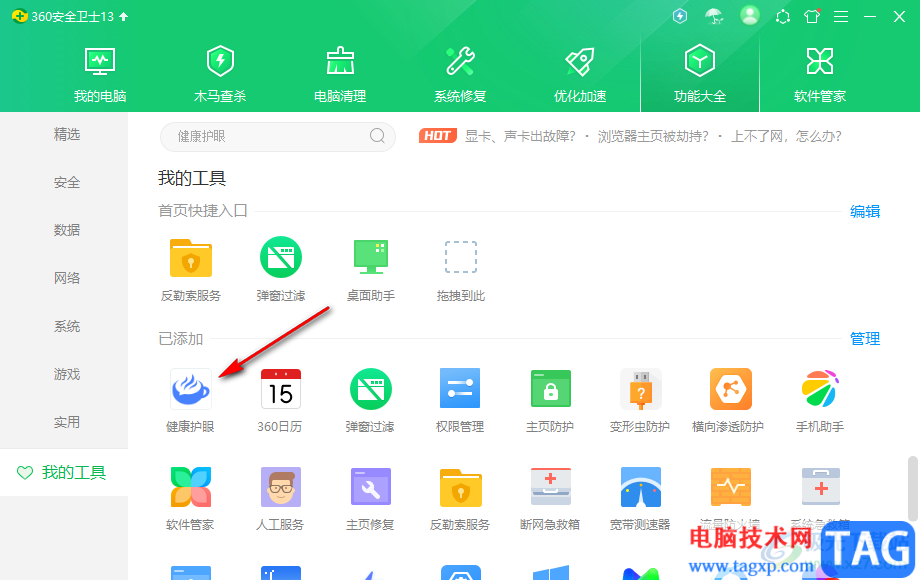Open 浏览器主页被劫持? link
This screenshot has height=580, width=920.
653,136
